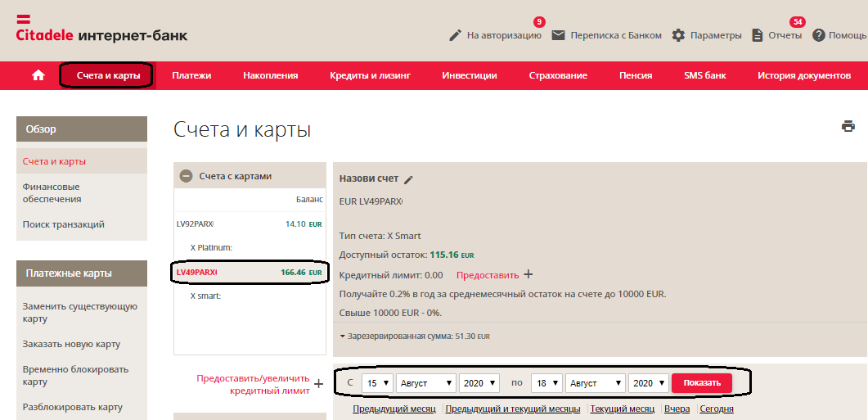Click Временно блокировать карту
Viewport: 868px width, 420px height.
coord(76,376)
